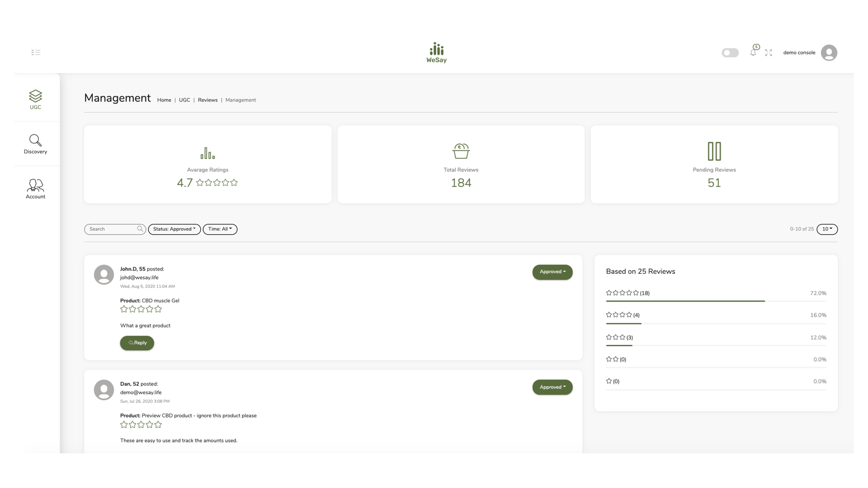Change page size using the 10 dropdown
The height and width of the screenshot is (488, 868).
827,229
